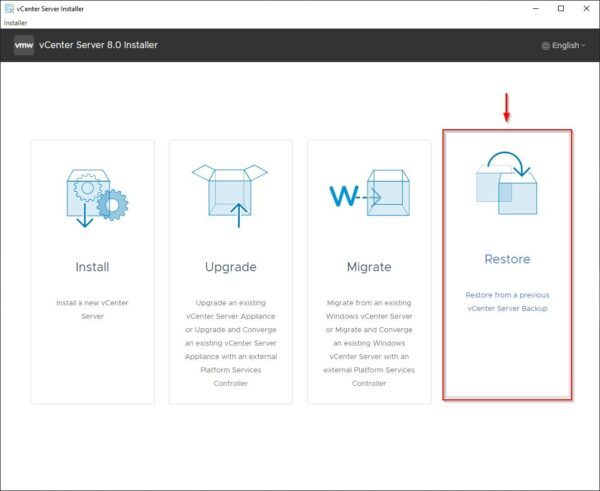Click the Upgrade existing Appliance description text
This screenshot has height=491, width=600.
[x=230, y=341]
